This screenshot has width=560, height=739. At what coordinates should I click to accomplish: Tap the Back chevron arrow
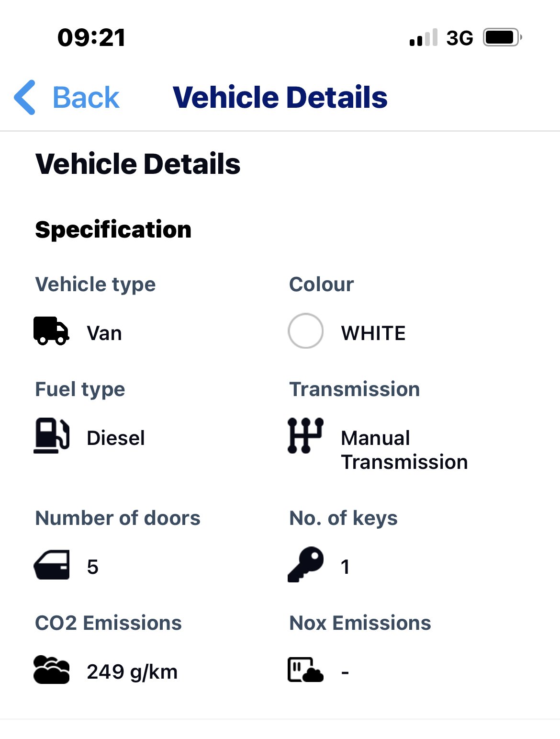(25, 97)
